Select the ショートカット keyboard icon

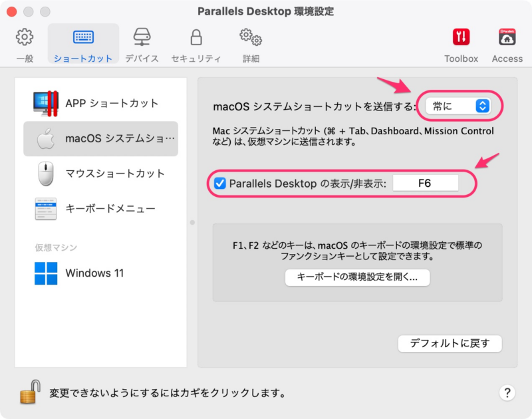point(83,37)
